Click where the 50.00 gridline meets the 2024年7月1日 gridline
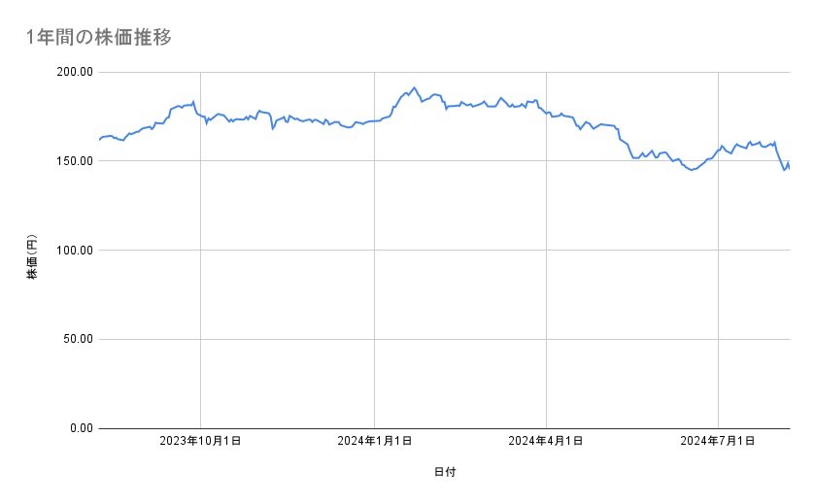The height and width of the screenshot is (504, 815). tap(718, 339)
